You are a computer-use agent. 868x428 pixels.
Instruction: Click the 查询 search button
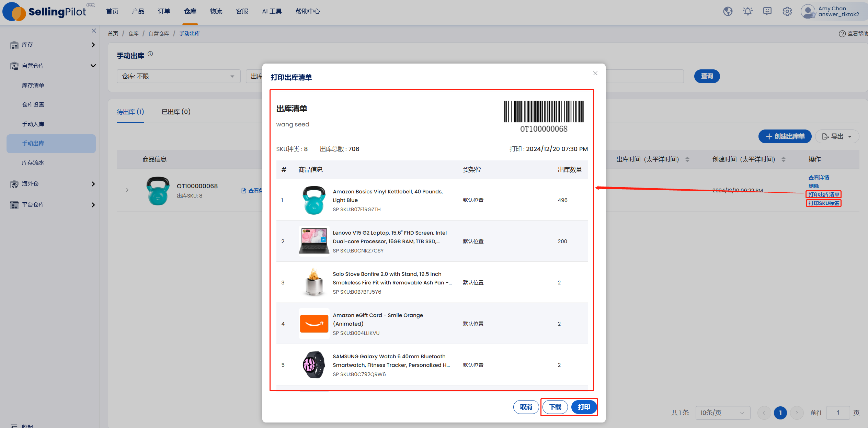point(707,76)
